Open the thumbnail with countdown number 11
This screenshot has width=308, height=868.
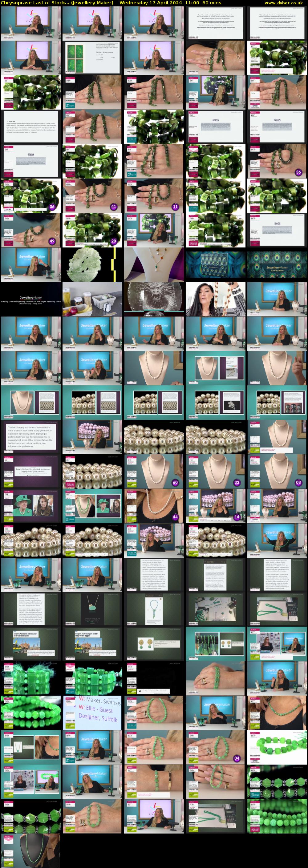coord(154,196)
